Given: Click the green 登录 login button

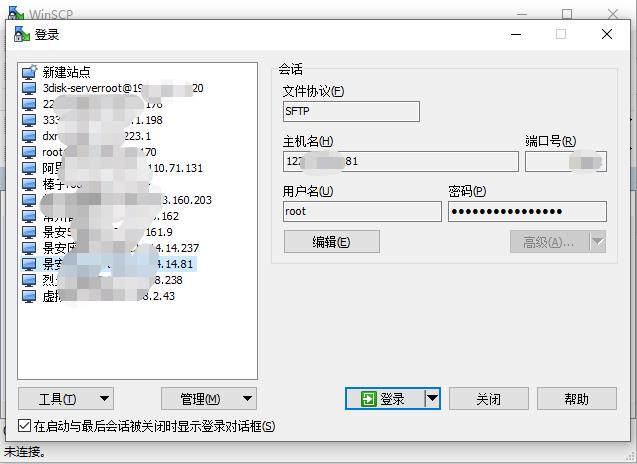Looking at the screenshot, I should click(384, 399).
